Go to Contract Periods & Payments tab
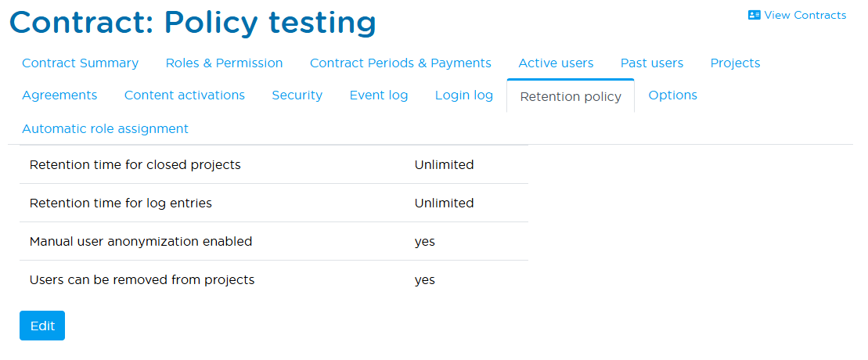Image resolution: width=868 pixels, height=360 pixels. coord(400,63)
